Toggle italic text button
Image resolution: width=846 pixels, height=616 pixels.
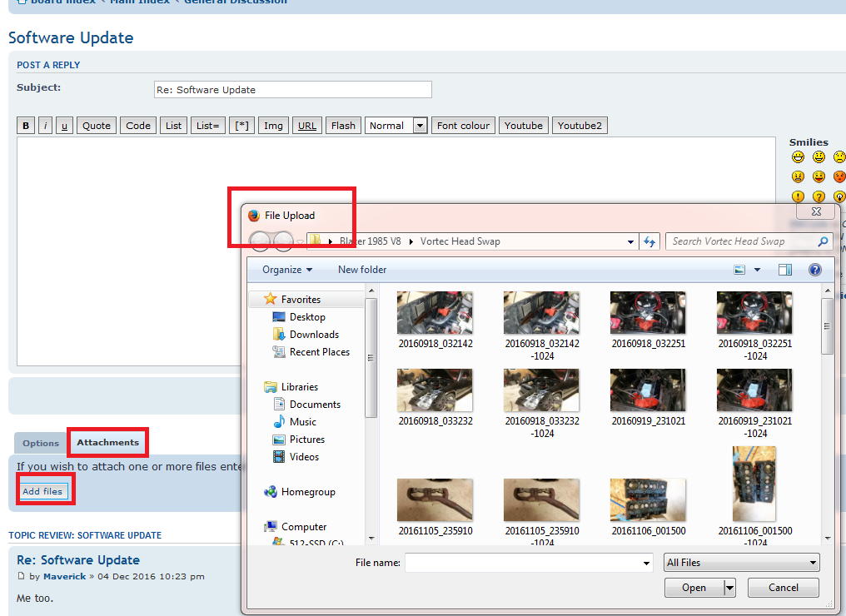pyautogui.click(x=45, y=126)
